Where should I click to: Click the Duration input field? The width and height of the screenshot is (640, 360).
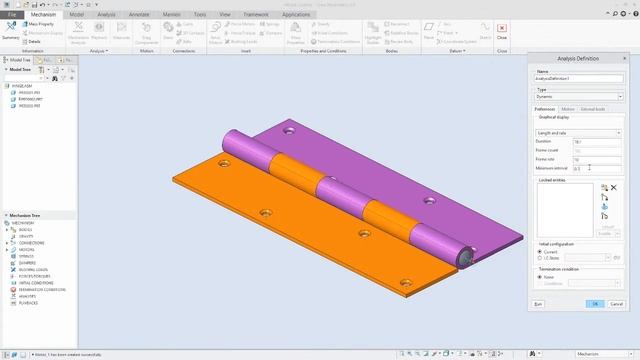pos(597,142)
